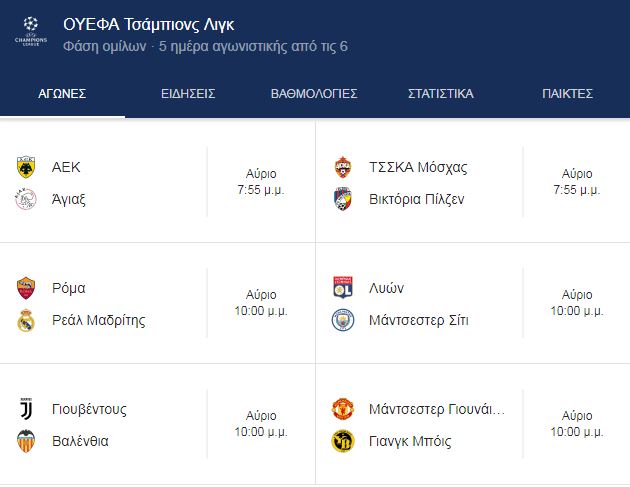The height and width of the screenshot is (487, 630).
Task: Click the Manchester City team crest
Action: click(342, 320)
